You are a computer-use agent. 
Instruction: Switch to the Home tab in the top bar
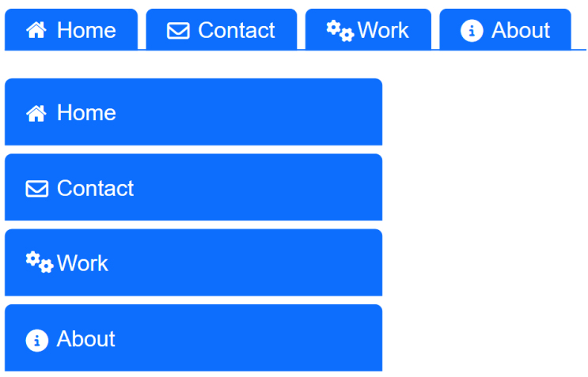pos(86,31)
